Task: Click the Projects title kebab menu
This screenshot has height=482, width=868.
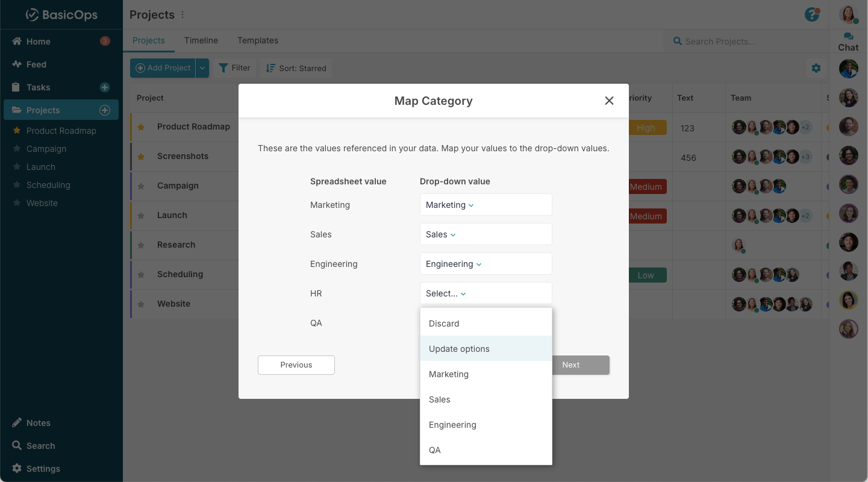Action: [x=183, y=14]
